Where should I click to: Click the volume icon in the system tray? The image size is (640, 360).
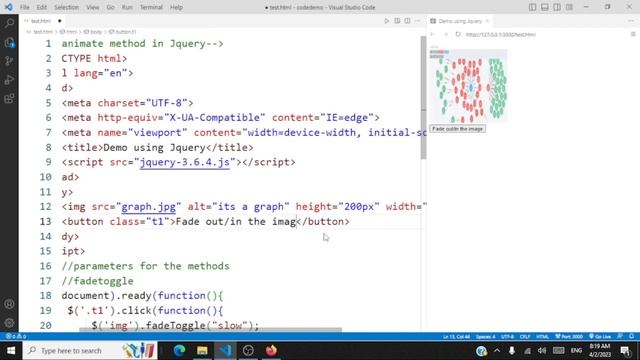[x=542, y=351]
